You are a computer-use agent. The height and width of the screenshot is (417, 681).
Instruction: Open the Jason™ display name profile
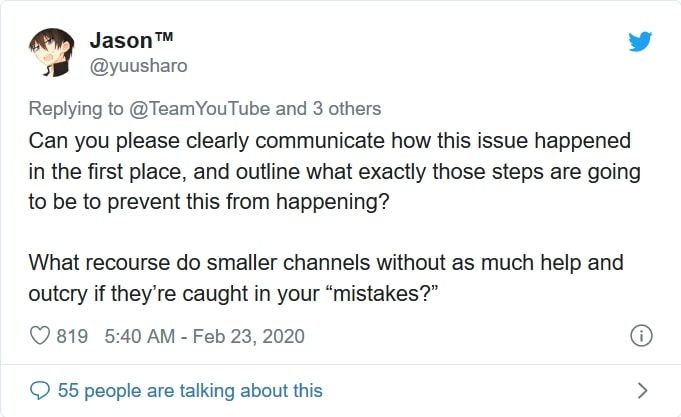click(131, 40)
